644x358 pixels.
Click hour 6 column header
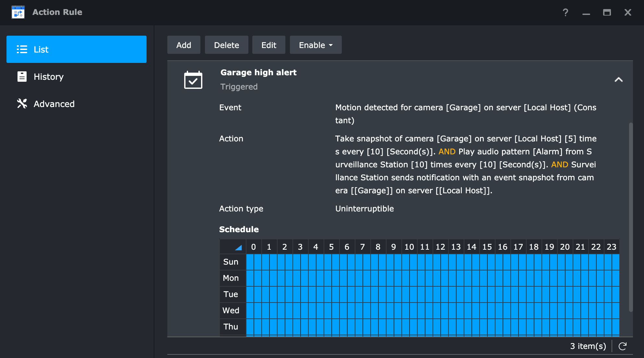347,247
